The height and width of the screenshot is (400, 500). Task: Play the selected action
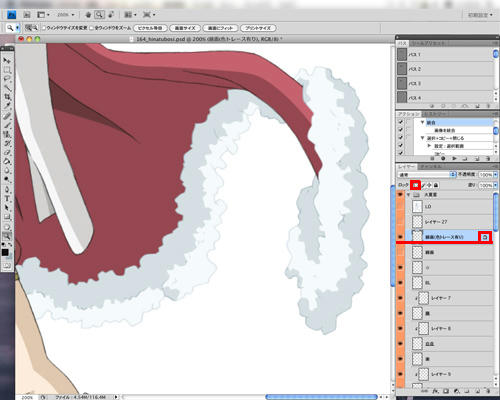click(454, 159)
